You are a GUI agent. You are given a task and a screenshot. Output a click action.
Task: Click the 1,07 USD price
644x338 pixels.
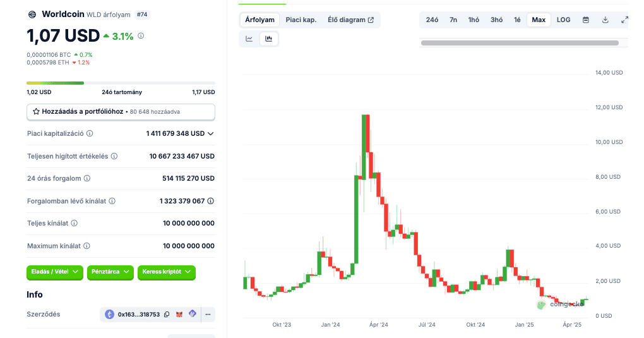point(63,36)
